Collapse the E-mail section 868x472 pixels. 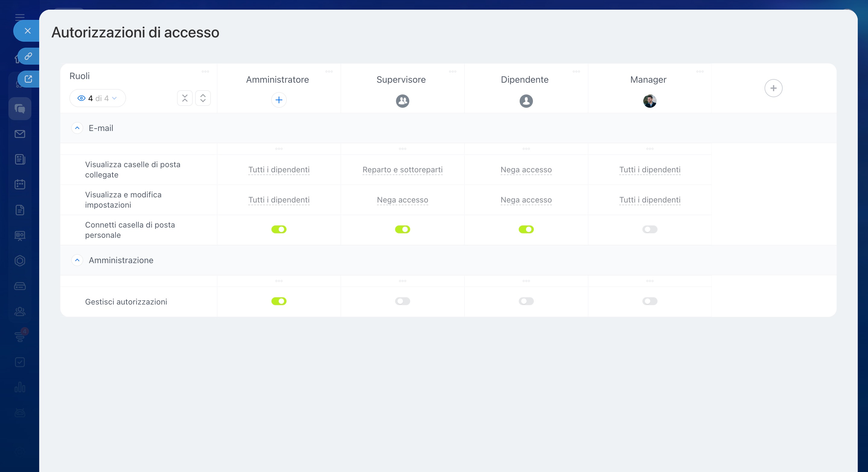(77, 128)
